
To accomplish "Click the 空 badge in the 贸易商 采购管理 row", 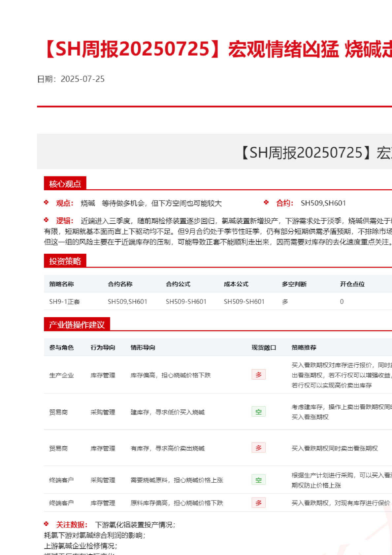I will [x=258, y=412].
